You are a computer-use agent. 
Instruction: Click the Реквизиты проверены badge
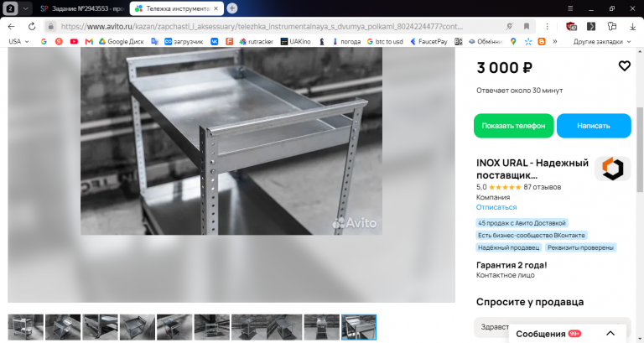point(580,247)
